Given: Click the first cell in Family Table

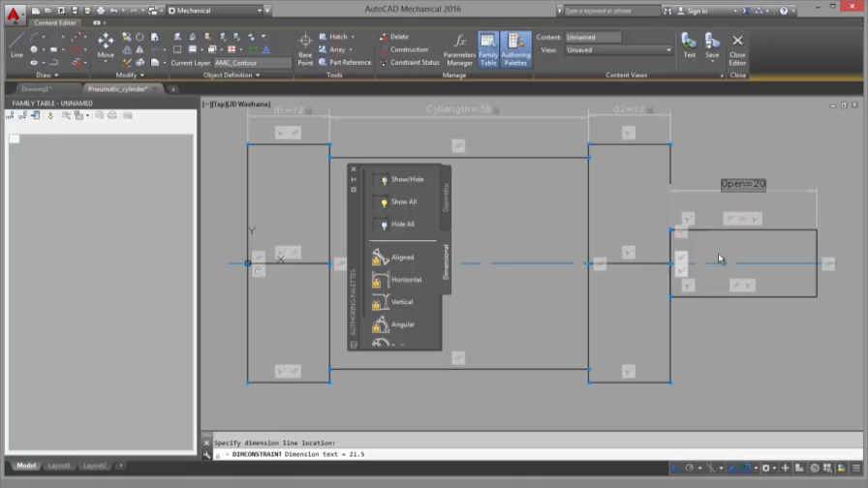Looking at the screenshot, I should [x=15, y=138].
